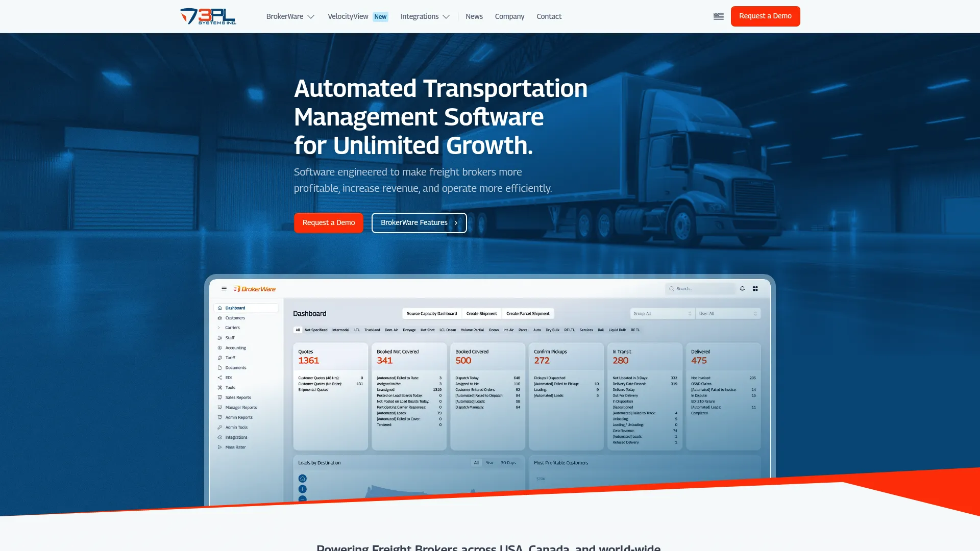The width and height of the screenshot is (980, 551).
Task: Open the BrokerWare menu dropdown
Action: (x=290, y=16)
